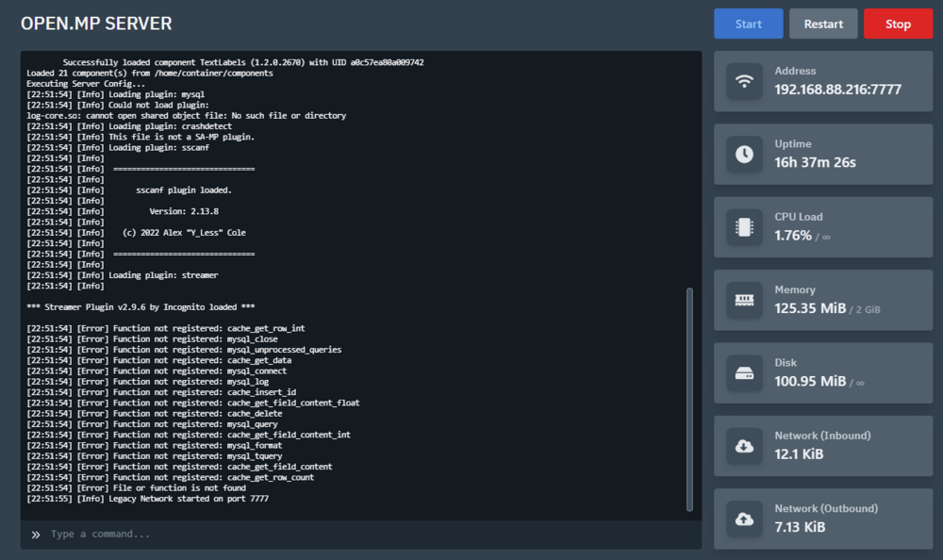This screenshot has width=943, height=560.
Task: Click the 'sscanf plugin loaded.' log line
Action: pyautogui.click(x=128, y=190)
